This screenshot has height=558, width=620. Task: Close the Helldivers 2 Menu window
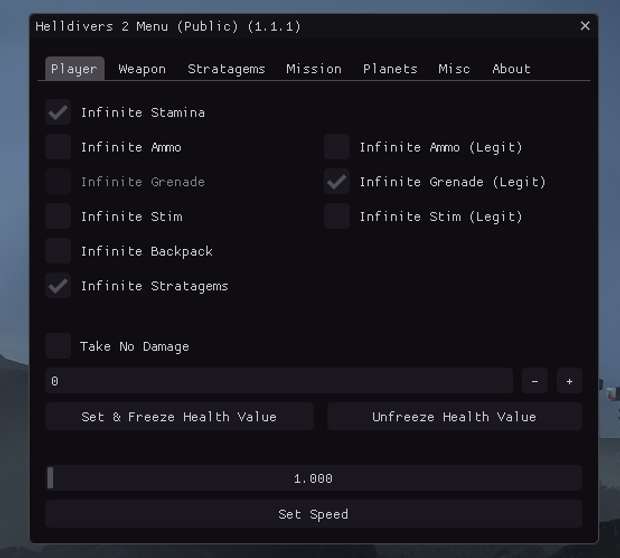(x=585, y=26)
